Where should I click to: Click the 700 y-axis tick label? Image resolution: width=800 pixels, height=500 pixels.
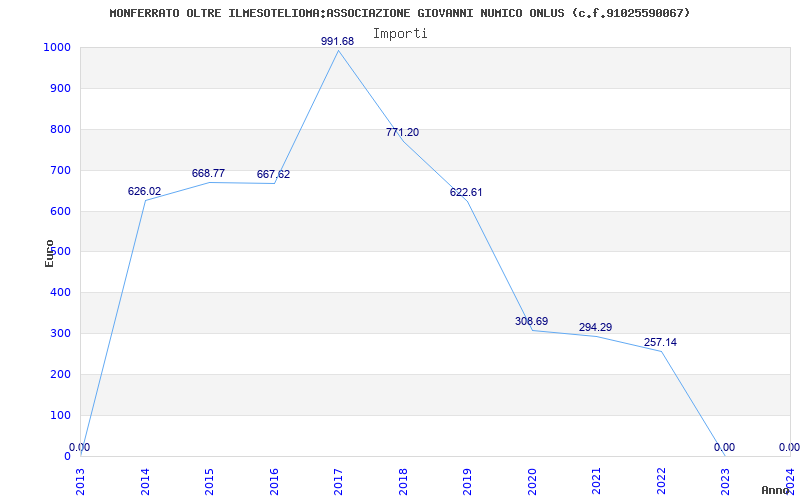[61, 170]
